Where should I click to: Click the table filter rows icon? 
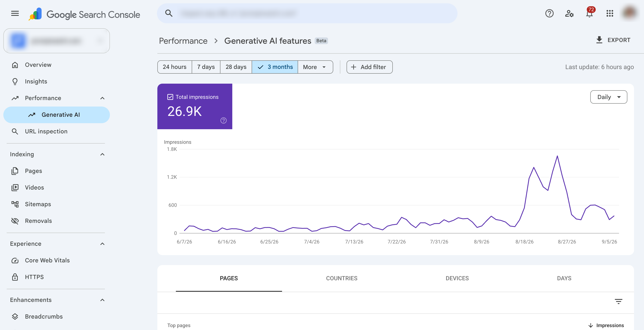[x=618, y=301]
